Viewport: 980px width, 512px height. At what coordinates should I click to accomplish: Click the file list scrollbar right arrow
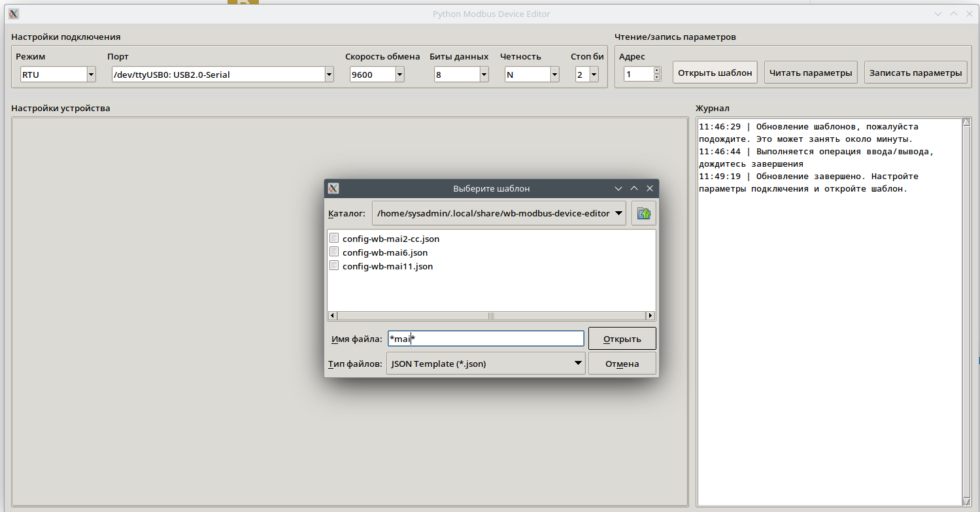[651, 316]
